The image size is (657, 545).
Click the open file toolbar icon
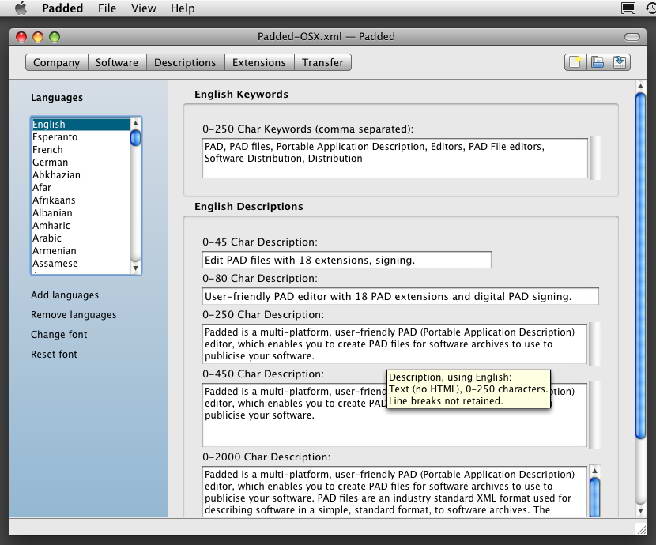coord(597,62)
